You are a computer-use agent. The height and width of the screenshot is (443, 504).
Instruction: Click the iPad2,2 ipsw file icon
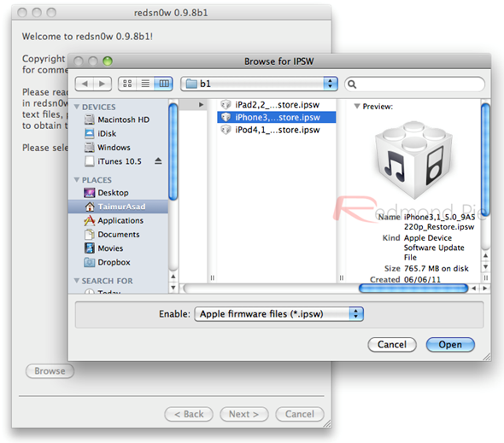[x=226, y=104]
